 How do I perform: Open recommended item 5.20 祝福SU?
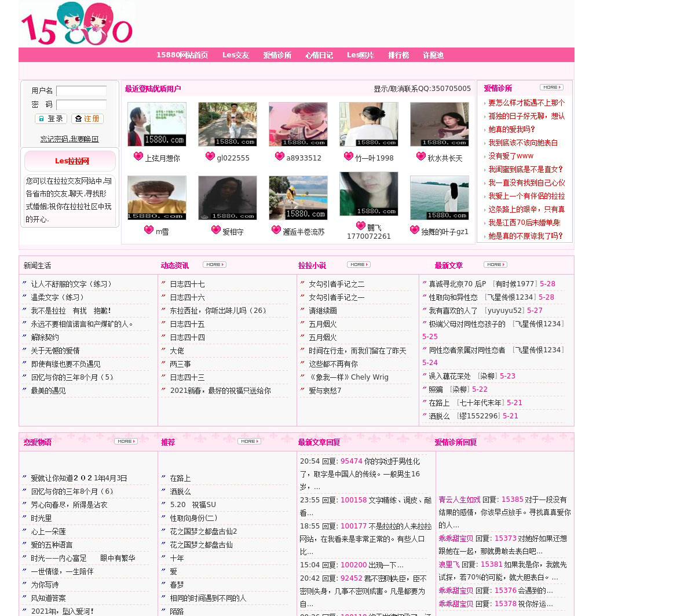(x=193, y=505)
